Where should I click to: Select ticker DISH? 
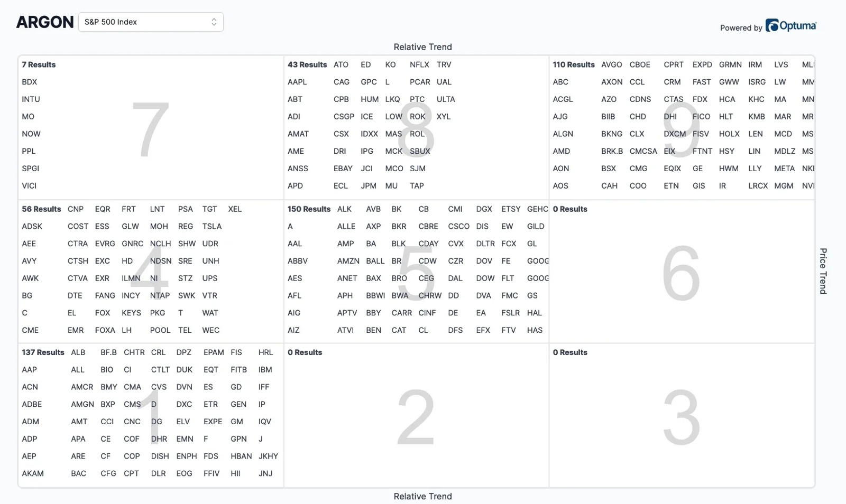(160, 456)
